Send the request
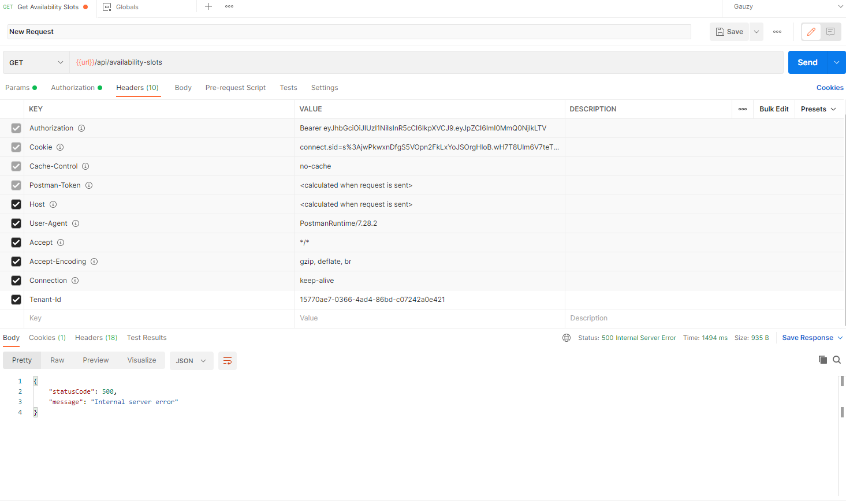The image size is (846, 504). click(807, 62)
